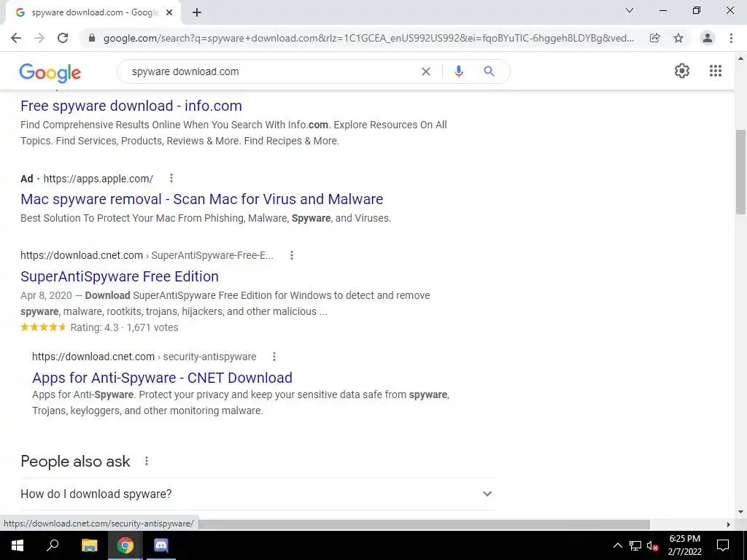The height and width of the screenshot is (560, 747).
Task: Clear the search query with the X
Action: pos(426,71)
